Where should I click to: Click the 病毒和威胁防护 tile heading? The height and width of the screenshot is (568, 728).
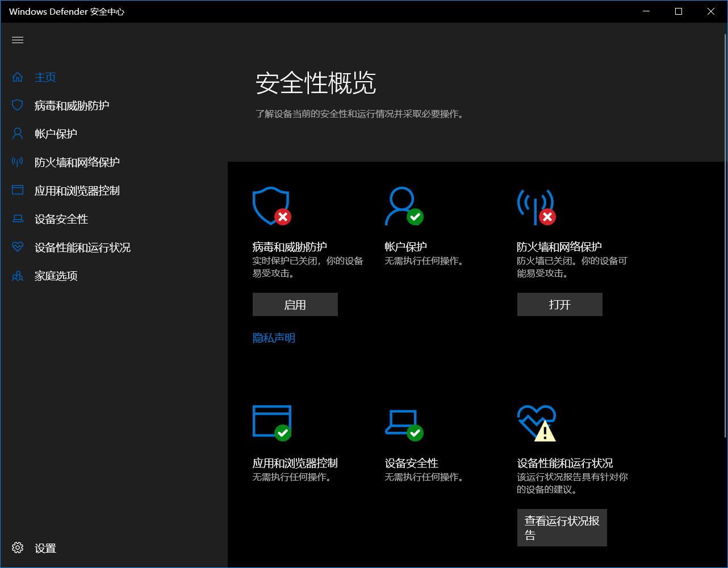[290, 247]
